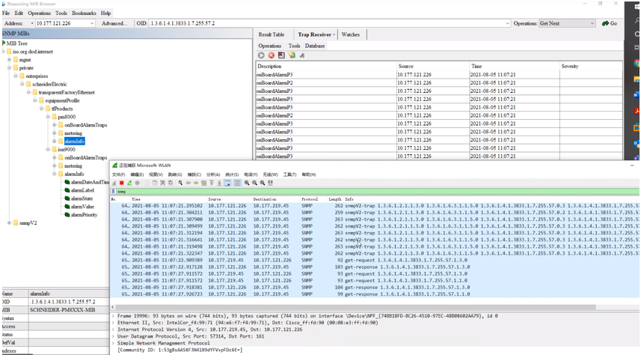Reset Wireshark text zoom to normal
The image size is (644, 355).
(263, 183)
